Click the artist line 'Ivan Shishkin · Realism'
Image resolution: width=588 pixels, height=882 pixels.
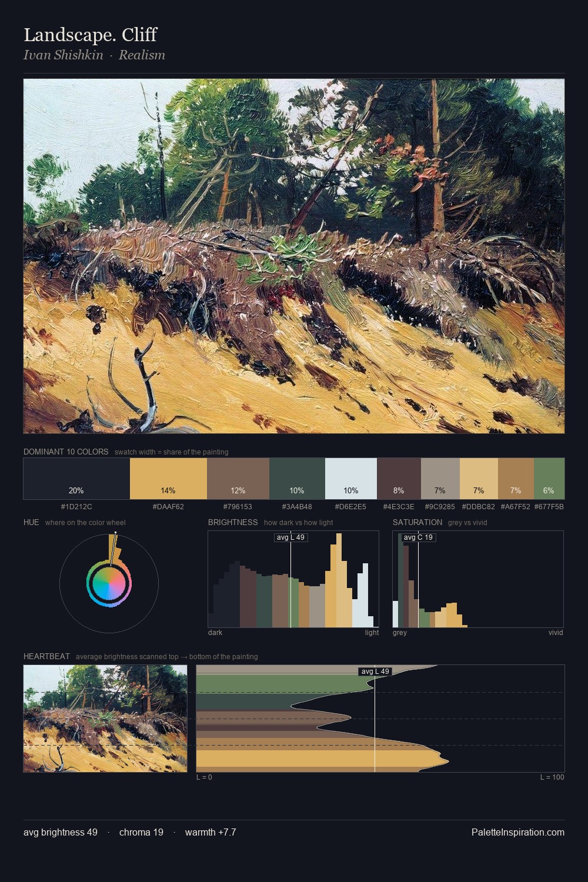click(94, 55)
